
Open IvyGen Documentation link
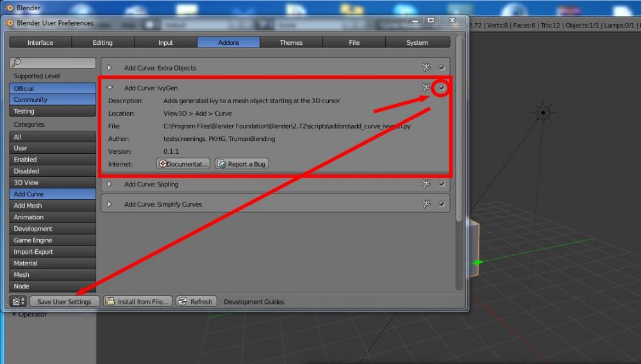[183, 164]
